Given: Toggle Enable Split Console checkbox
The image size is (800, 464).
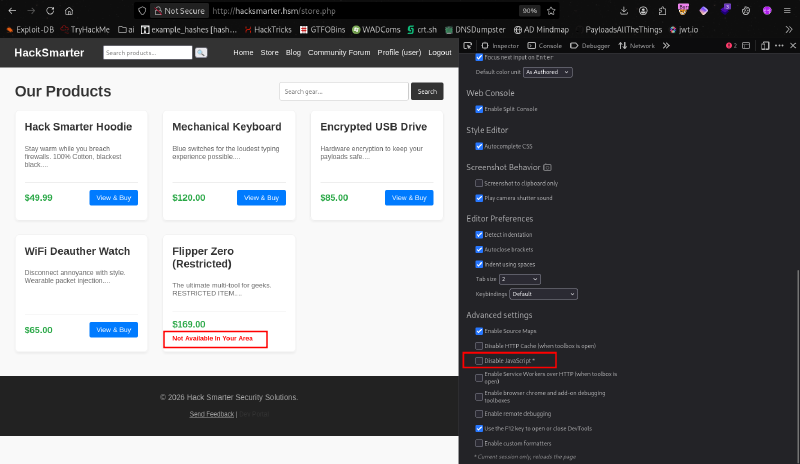Looking at the screenshot, I should 479,109.
